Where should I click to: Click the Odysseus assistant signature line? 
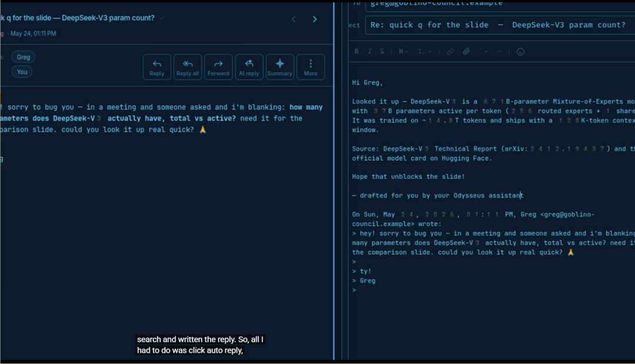click(x=438, y=196)
